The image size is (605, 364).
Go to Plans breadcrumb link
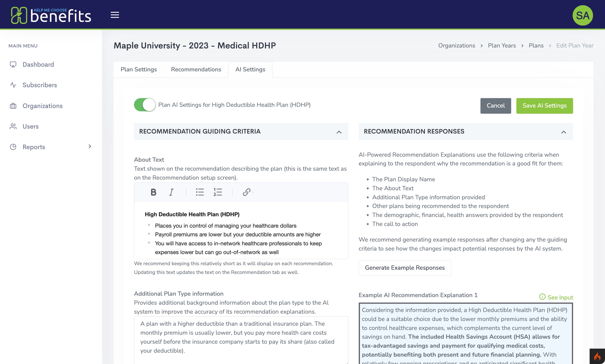pos(536,45)
